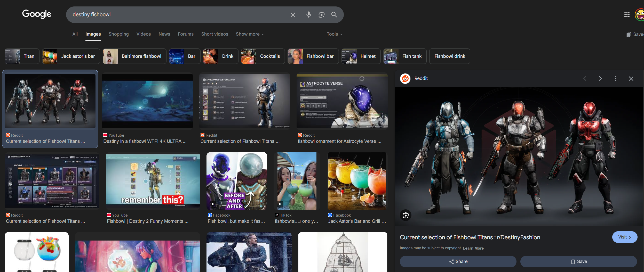The width and height of the screenshot is (644, 272).
Task: Open the Short videos tab
Action: coord(215,34)
